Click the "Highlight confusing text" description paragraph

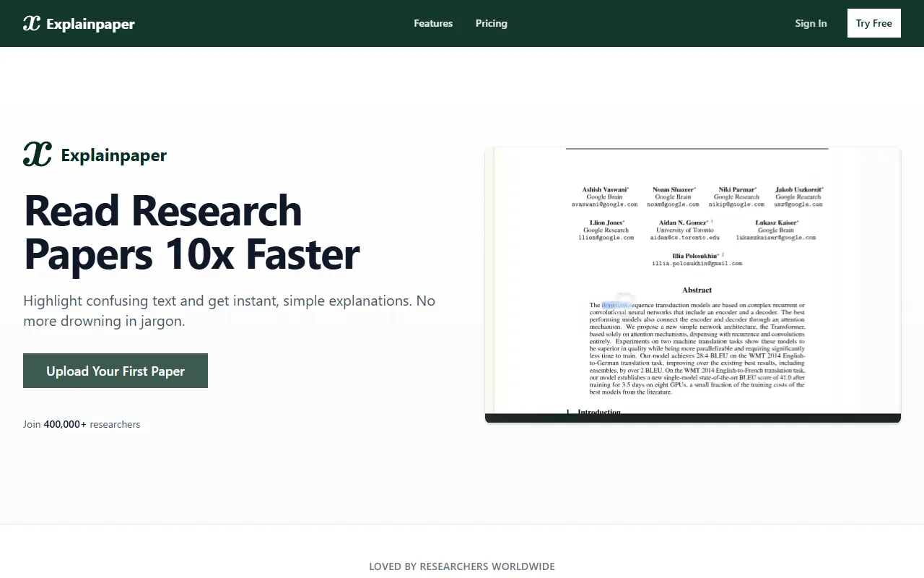tap(230, 311)
